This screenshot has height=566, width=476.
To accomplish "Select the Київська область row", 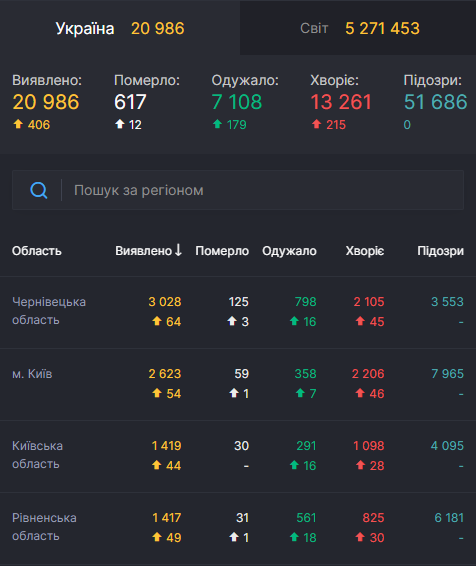I will point(238,456).
